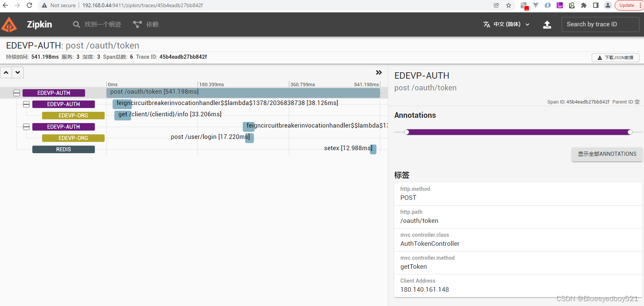Viewport: 644px width, 306px height.
Task: Click the post /oauth/token span bar
Action: click(243, 93)
